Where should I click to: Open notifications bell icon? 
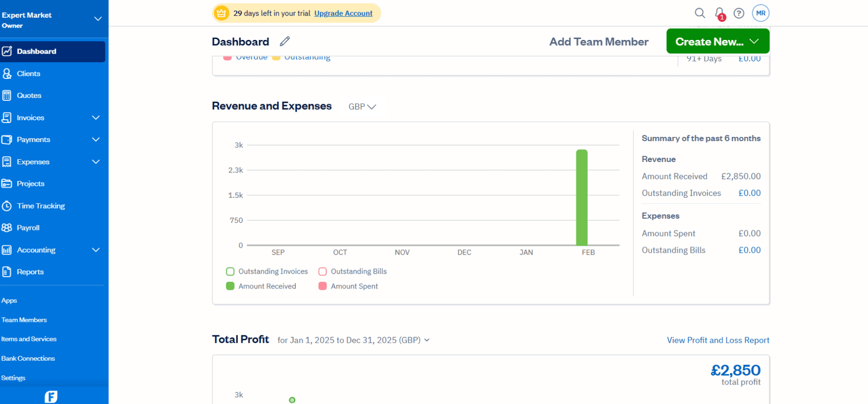click(719, 13)
